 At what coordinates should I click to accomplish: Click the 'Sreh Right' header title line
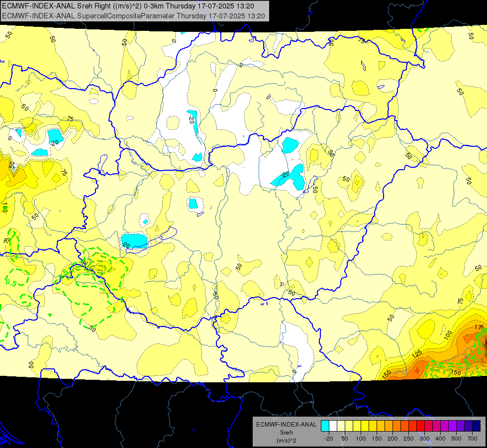click(x=128, y=6)
